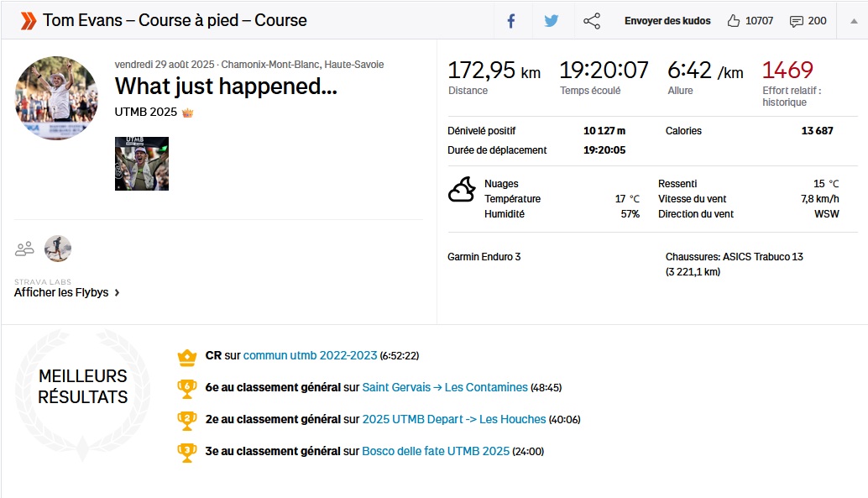Open segment commun utmb 2022-2023
Screen dimensions: 868x498
coord(310,355)
